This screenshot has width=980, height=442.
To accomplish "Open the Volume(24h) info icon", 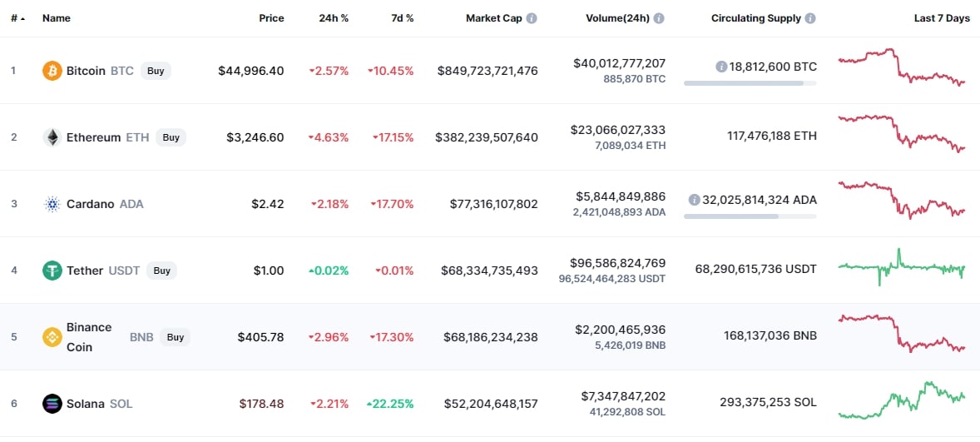I will pos(660,18).
